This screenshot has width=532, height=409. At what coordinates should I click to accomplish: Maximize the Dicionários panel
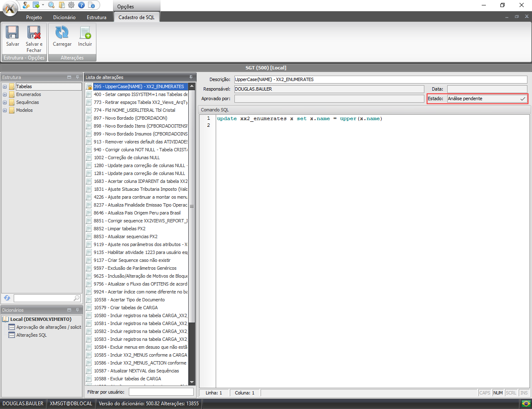(x=69, y=310)
